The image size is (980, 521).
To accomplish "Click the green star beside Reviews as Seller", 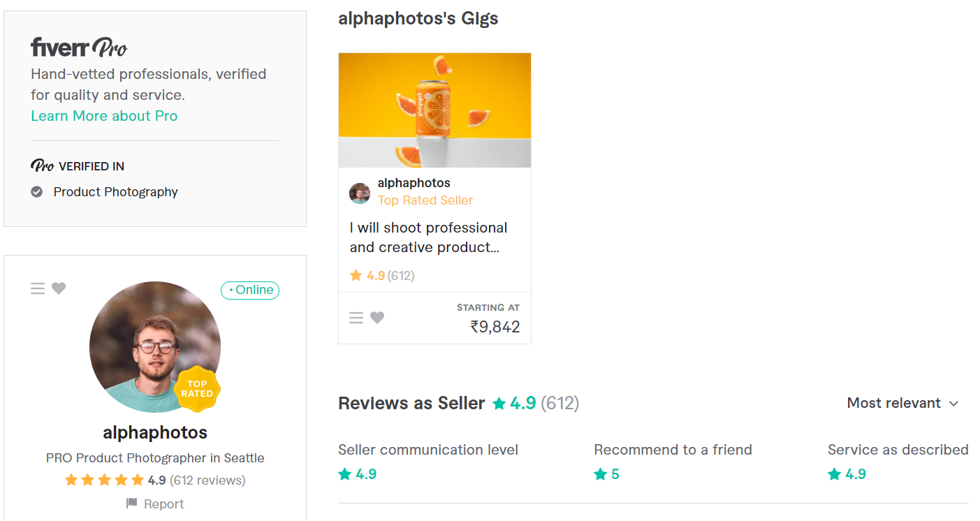I will (x=499, y=404).
